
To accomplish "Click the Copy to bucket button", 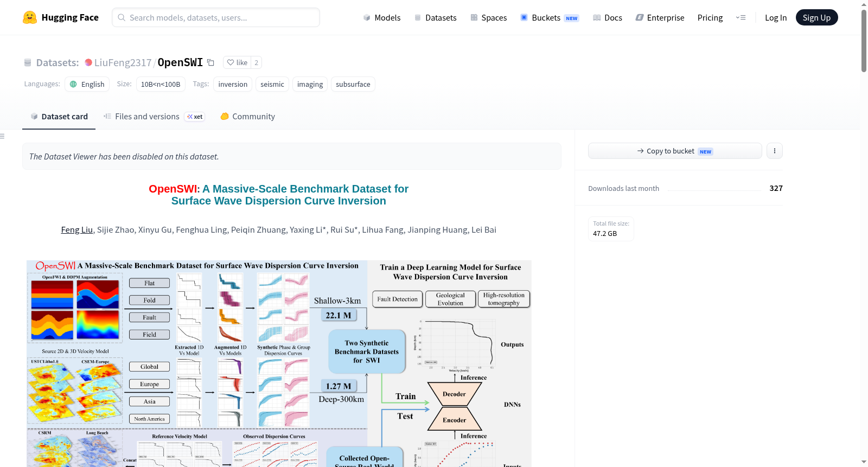I will click(x=675, y=151).
